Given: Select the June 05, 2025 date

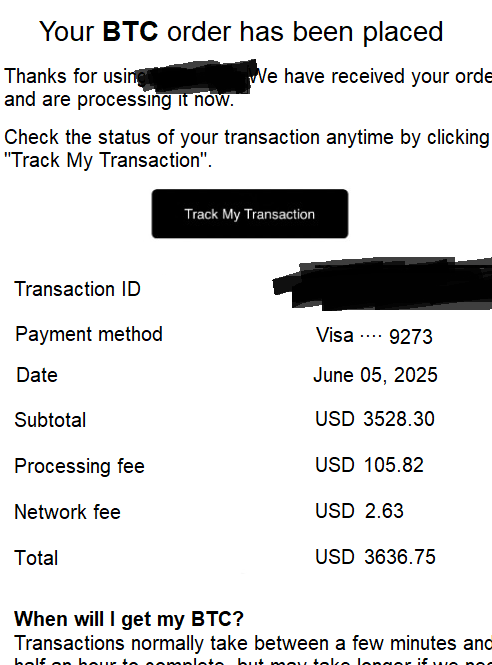Looking at the screenshot, I should 375,375.
